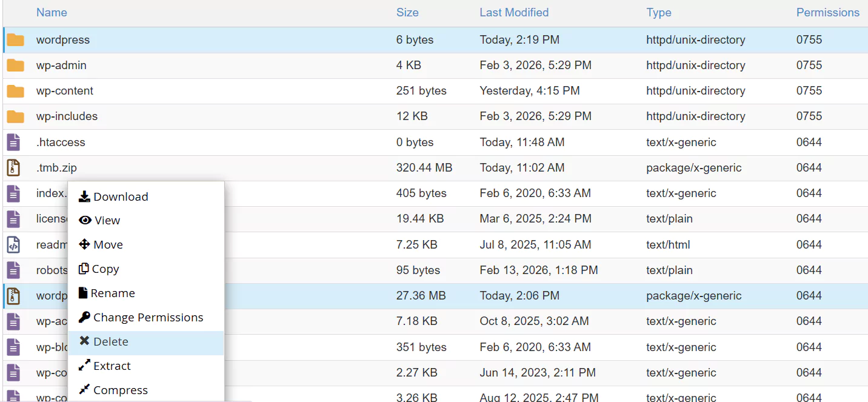Click the wp-content folder icon
Screen dimensions: 868x402
click(15, 91)
